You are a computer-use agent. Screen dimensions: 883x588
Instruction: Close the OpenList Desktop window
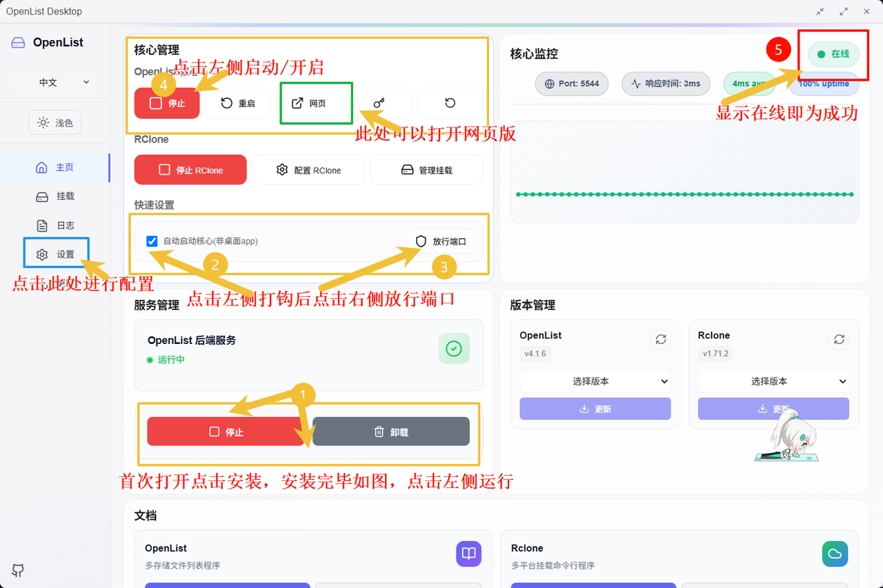(x=866, y=11)
